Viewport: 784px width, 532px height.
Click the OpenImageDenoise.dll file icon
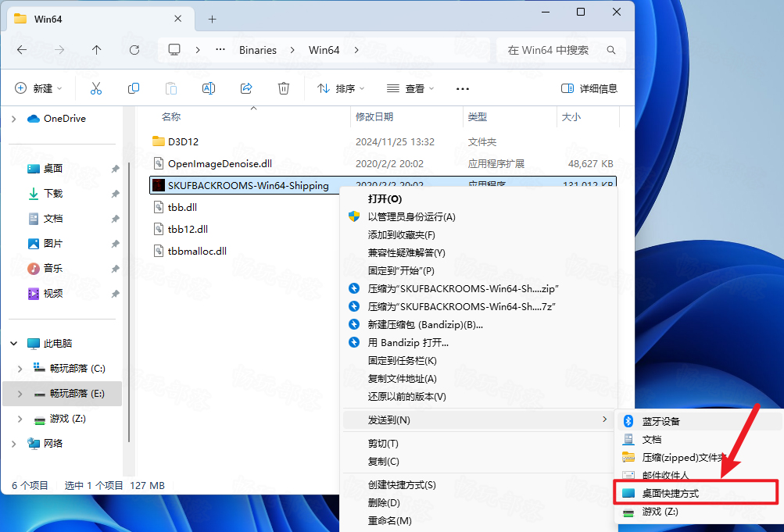click(x=159, y=163)
